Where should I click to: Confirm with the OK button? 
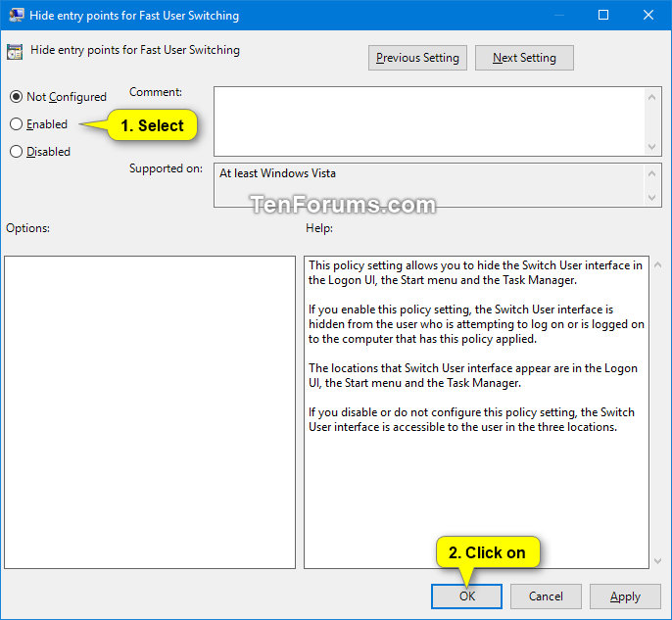click(466, 596)
